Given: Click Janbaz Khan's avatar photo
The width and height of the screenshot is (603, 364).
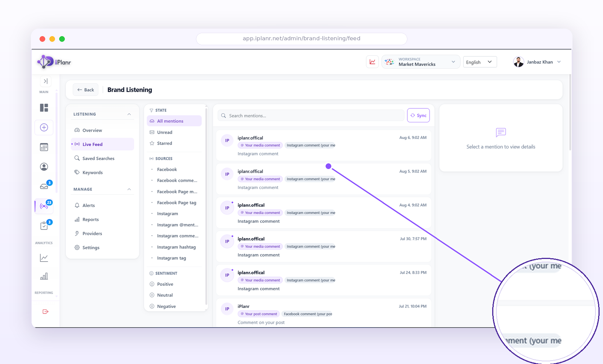Looking at the screenshot, I should click(x=519, y=62).
